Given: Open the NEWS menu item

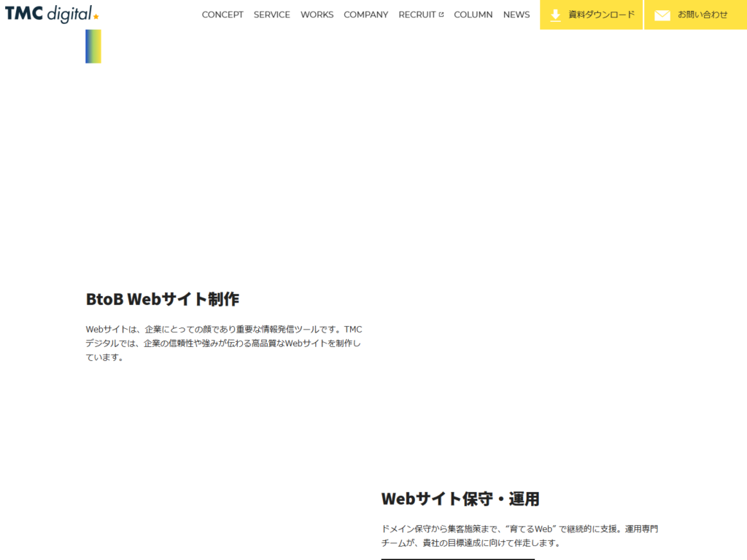Looking at the screenshot, I should (x=516, y=15).
